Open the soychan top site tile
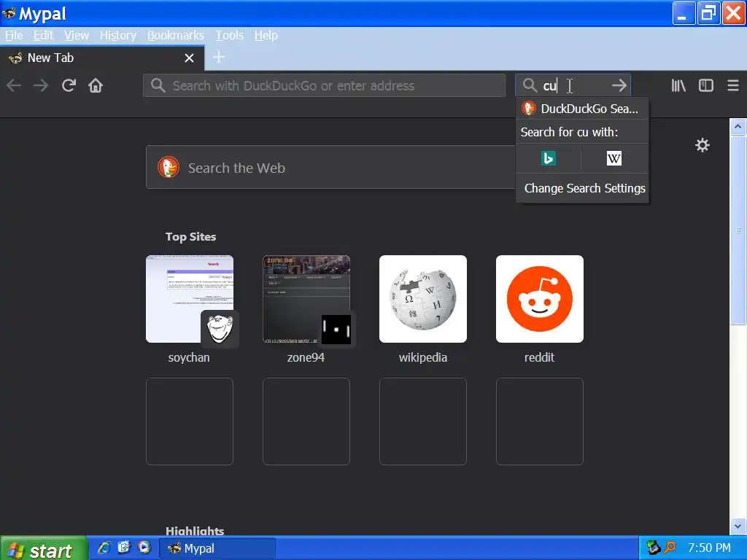The width and height of the screenshot is (747, 560). coord(190,299)
